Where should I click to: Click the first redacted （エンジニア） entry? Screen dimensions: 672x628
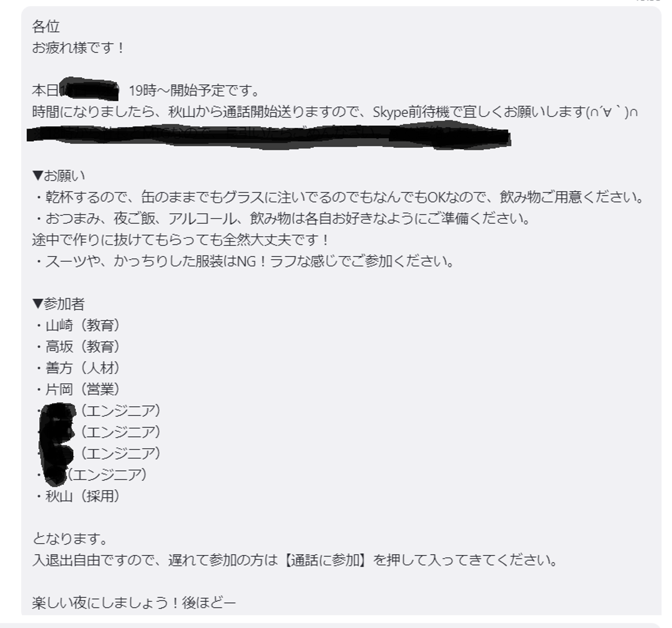click(x=98, y=411)
